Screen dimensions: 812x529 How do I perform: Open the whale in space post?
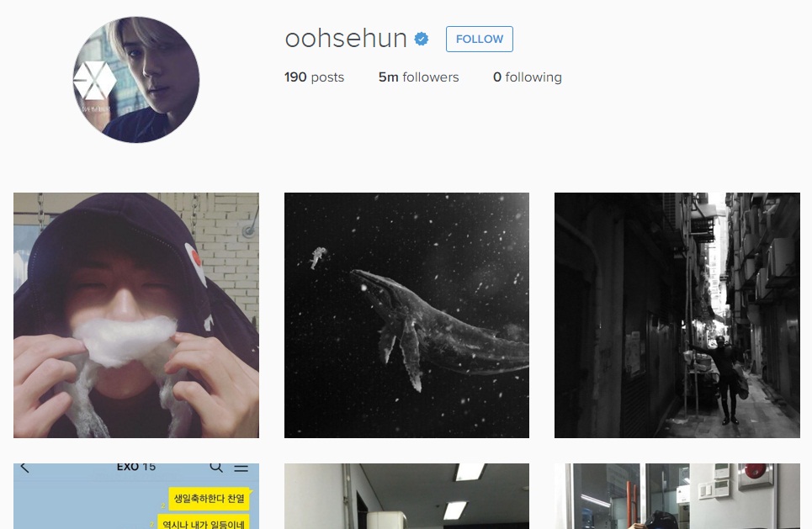coord(406,315)
